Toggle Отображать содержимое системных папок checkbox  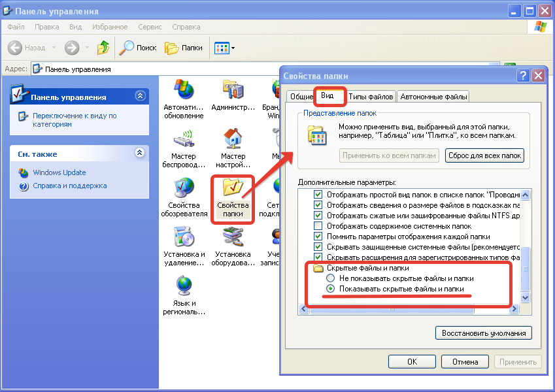pyautogui.click(x=318, y=225)
